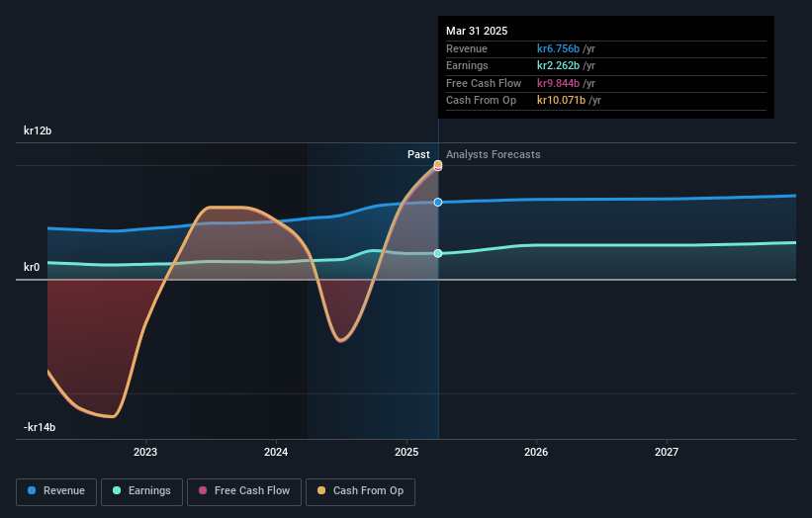Click the Free Cash Flow label in tooltip
This screenshot has height=518, width=812.
click(484, 83)
